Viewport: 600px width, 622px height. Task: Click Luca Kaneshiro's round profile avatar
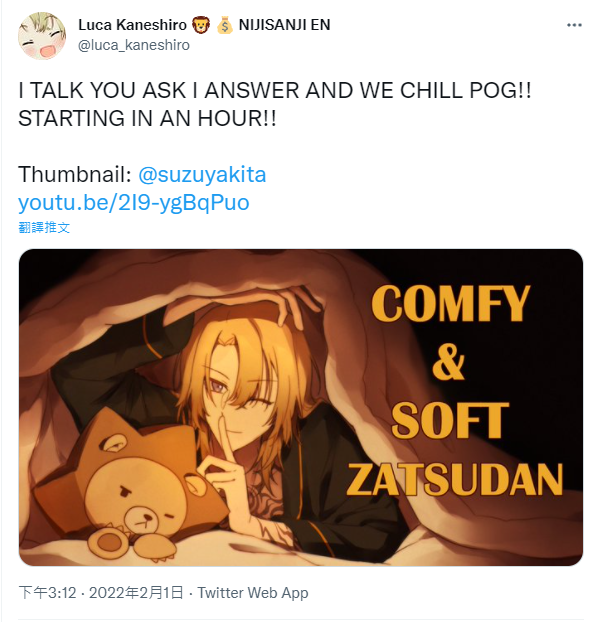click(x=42, y=36)
